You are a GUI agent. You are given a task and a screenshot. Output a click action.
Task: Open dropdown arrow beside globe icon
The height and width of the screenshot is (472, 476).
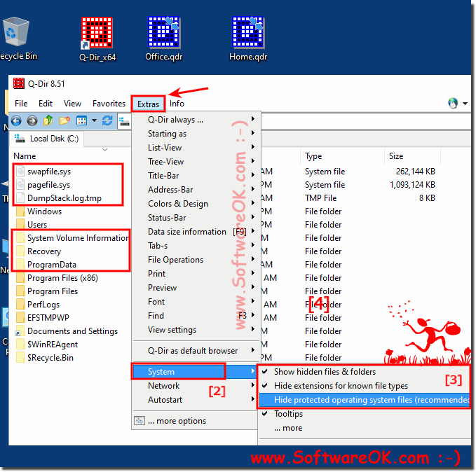click(465, 104)
